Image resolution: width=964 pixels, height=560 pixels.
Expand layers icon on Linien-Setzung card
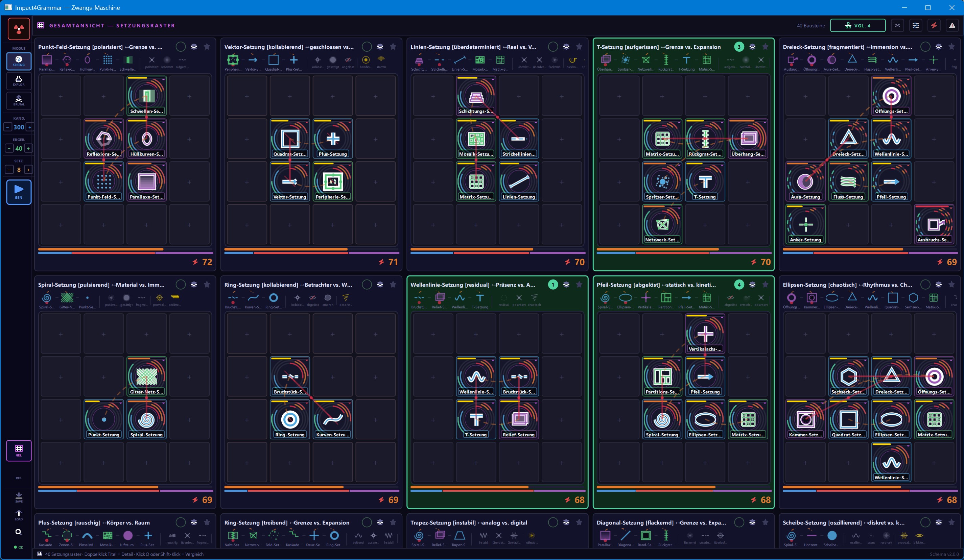click(x=566, y=47)
